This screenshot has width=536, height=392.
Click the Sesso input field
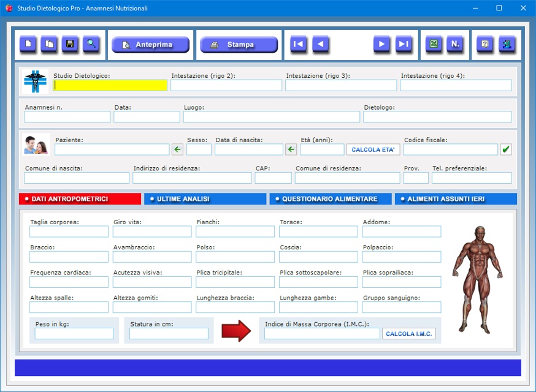pos(199,149)
